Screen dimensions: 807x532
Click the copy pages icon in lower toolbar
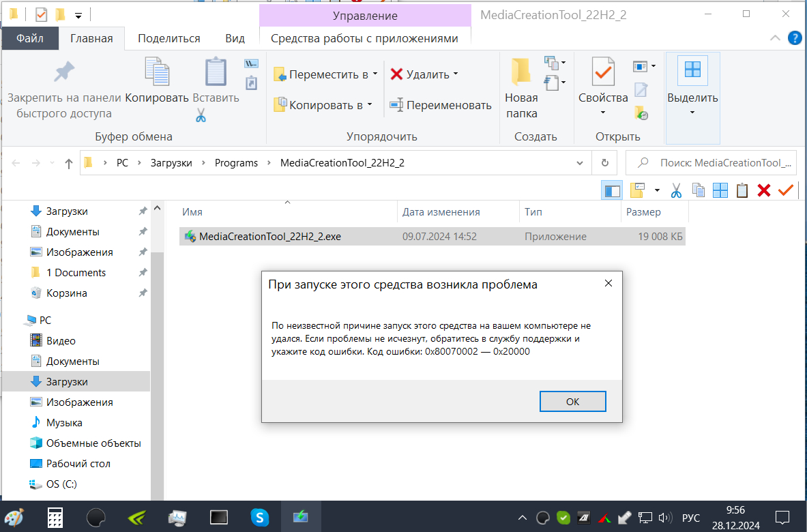click(x=699, y=190)
